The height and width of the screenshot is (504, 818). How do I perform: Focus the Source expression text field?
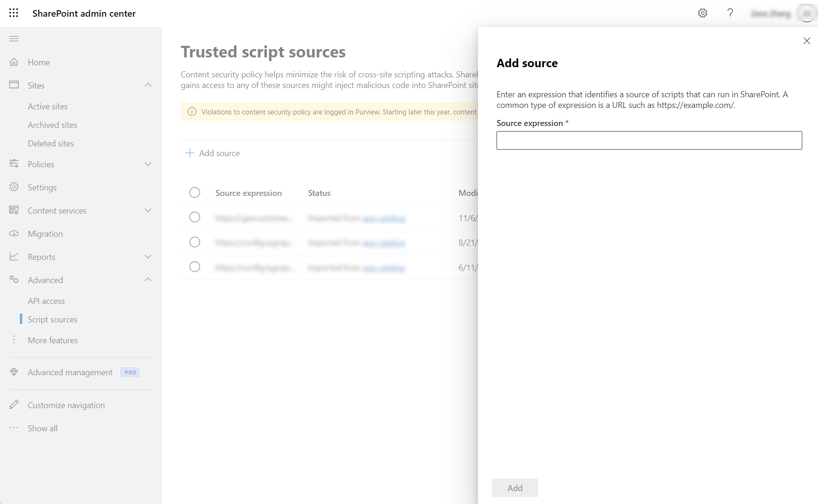(649, 140)
